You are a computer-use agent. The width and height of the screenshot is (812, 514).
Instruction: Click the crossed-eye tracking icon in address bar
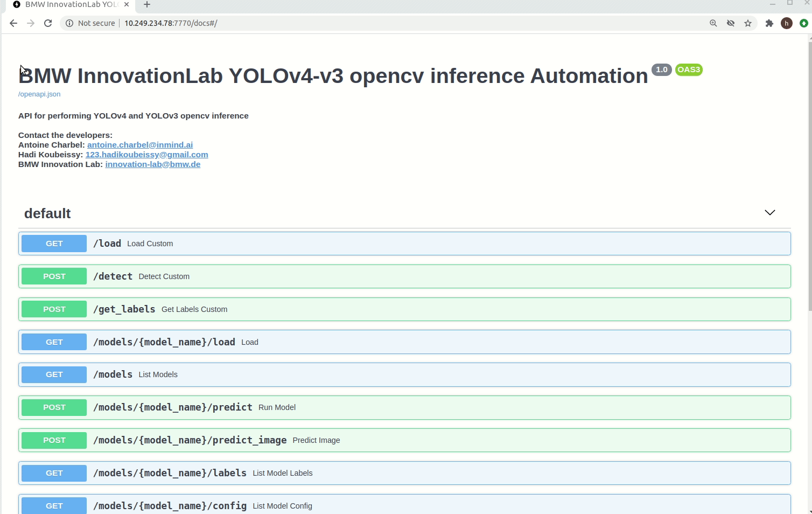[x=731, y=23]
